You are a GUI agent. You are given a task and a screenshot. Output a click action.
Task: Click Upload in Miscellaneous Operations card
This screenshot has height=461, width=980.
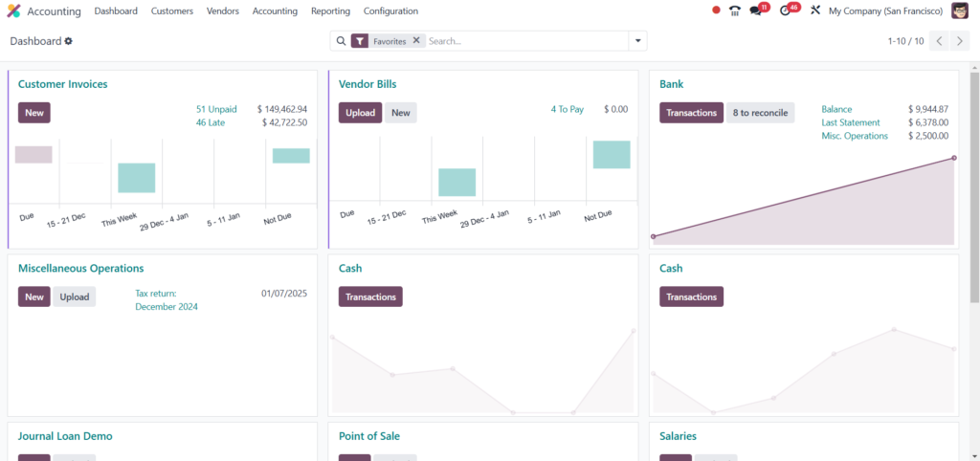click(x=75, y=296)
